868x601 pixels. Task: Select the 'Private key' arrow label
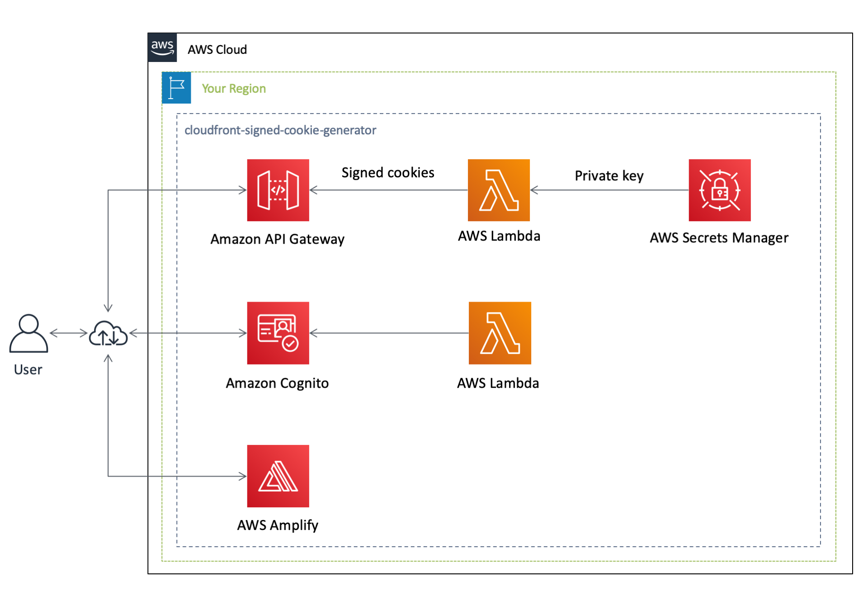609,175
